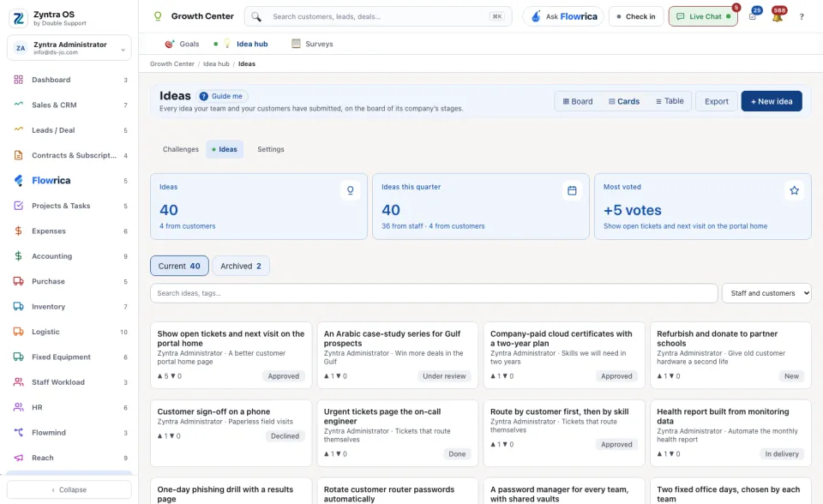Click the Flowmind branch icon
Screen dimensions: 823x504
coord(18,433)
